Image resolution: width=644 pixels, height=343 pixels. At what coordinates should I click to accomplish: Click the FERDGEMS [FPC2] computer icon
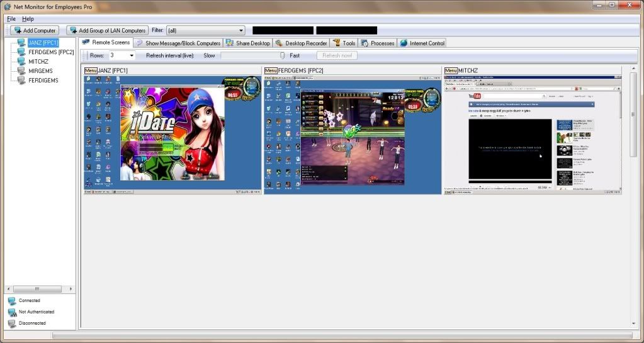coord(21,52)
